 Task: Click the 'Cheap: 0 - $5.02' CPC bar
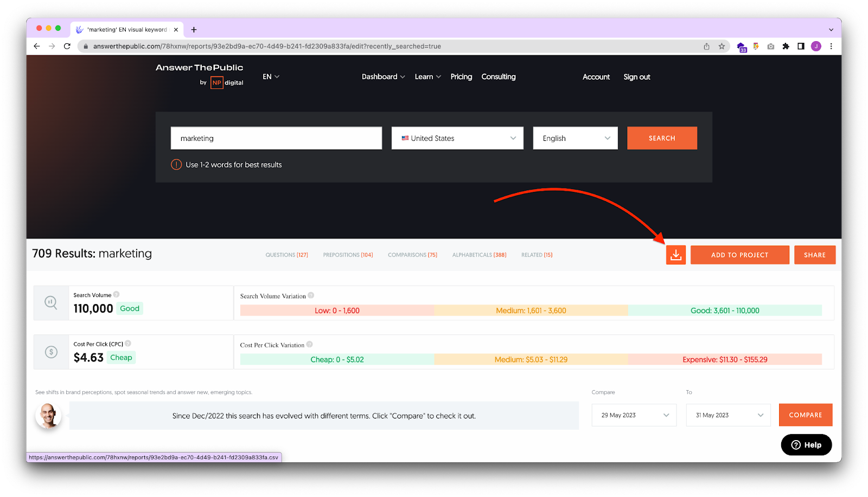(x=337, y=359)
